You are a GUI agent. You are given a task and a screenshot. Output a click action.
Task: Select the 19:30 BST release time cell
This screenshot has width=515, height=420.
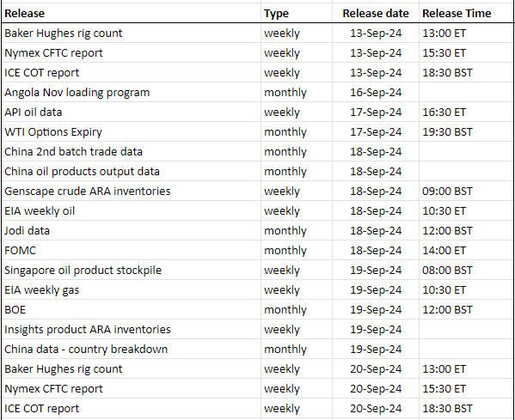[x=467, y=132]
